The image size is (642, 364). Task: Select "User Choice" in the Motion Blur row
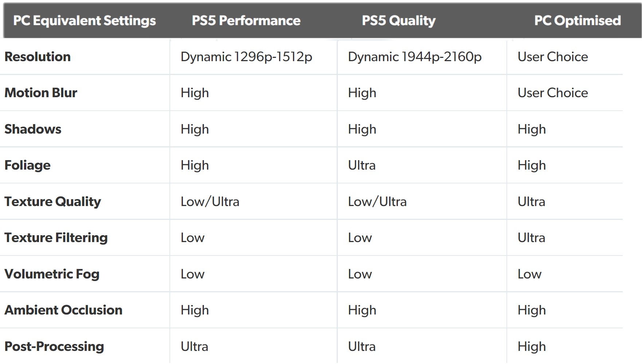click(553, 93)
